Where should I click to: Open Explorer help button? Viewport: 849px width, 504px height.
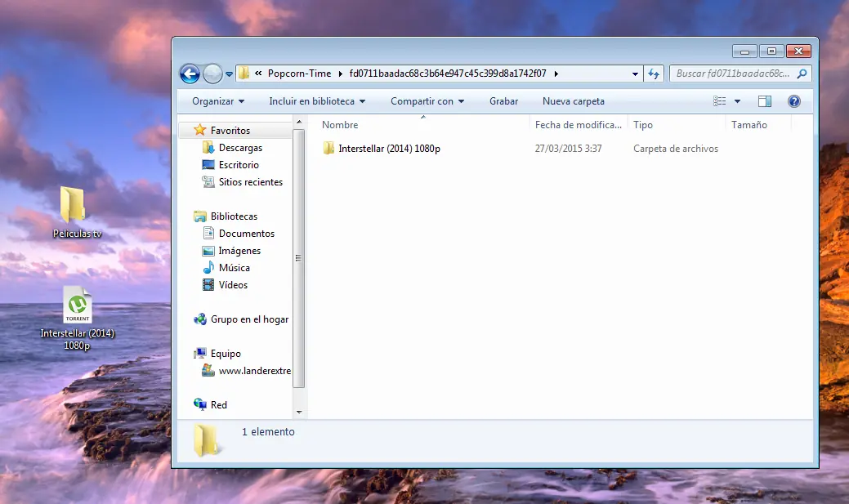(x=793, y=101)
